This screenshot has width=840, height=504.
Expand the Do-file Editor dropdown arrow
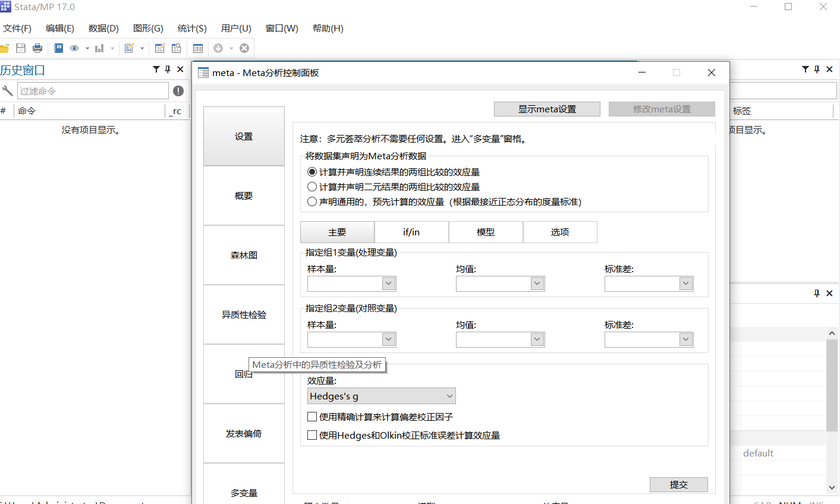[x=142, y=49]
